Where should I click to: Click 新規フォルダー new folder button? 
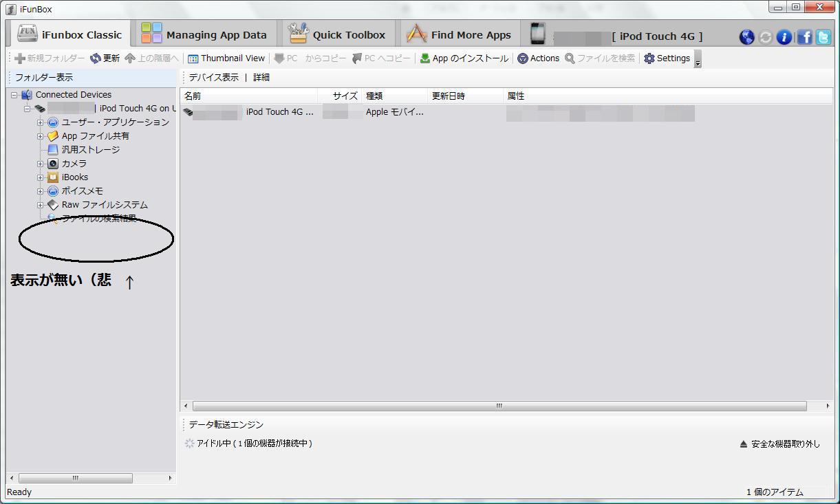point(50,58)
